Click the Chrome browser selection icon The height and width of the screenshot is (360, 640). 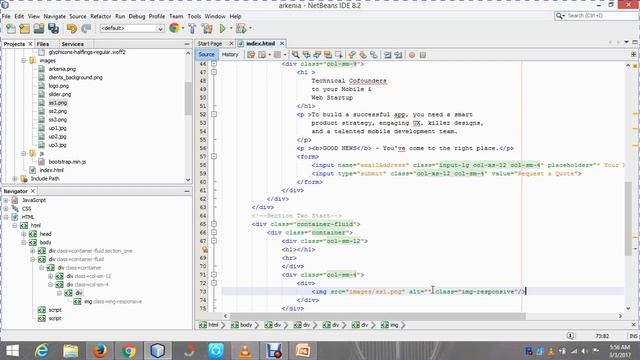point(174,28)
